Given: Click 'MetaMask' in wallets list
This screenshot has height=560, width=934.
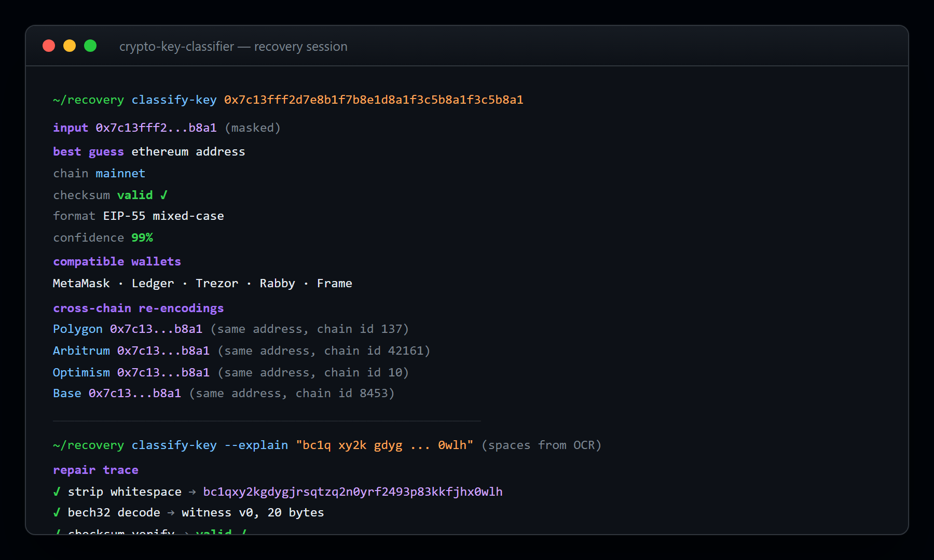Looking at the screenshot, I should (x=81, y=283).
